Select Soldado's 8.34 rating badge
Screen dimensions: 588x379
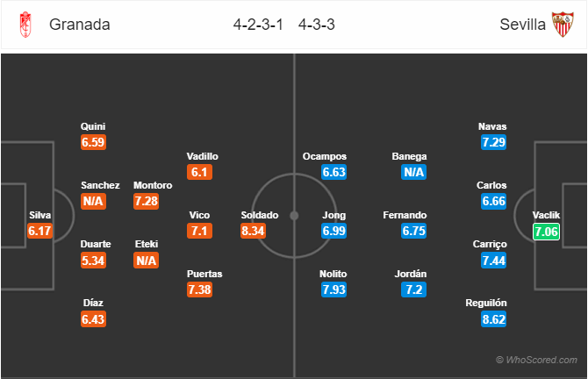click(x=253, y=231)
